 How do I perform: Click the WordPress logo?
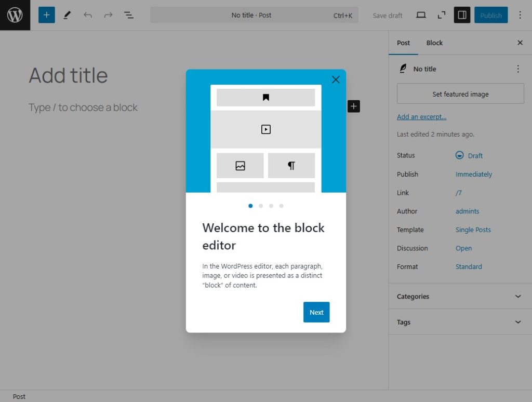click(x=15, y=15)
